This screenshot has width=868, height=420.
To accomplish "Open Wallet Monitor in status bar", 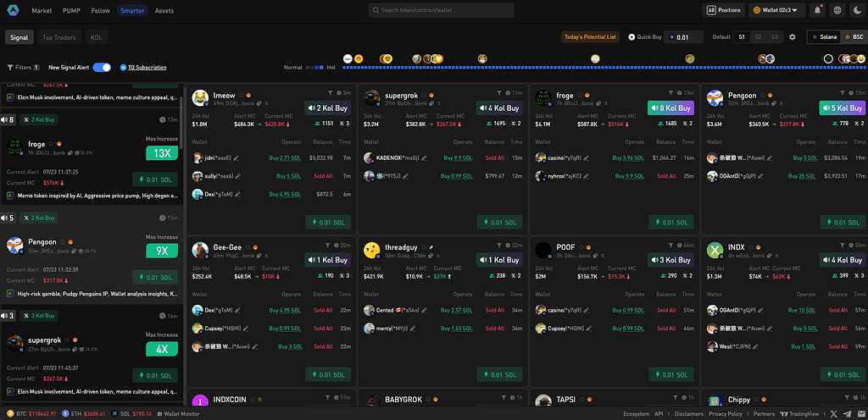I will tap(178, 413).
